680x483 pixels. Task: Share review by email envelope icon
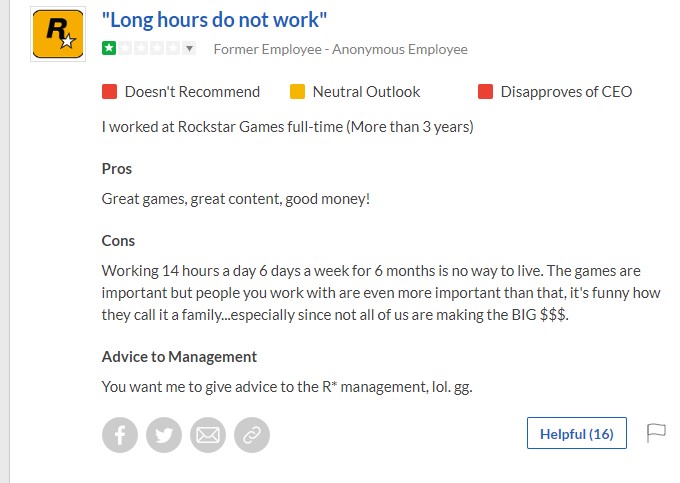click(x=208, y=435)
